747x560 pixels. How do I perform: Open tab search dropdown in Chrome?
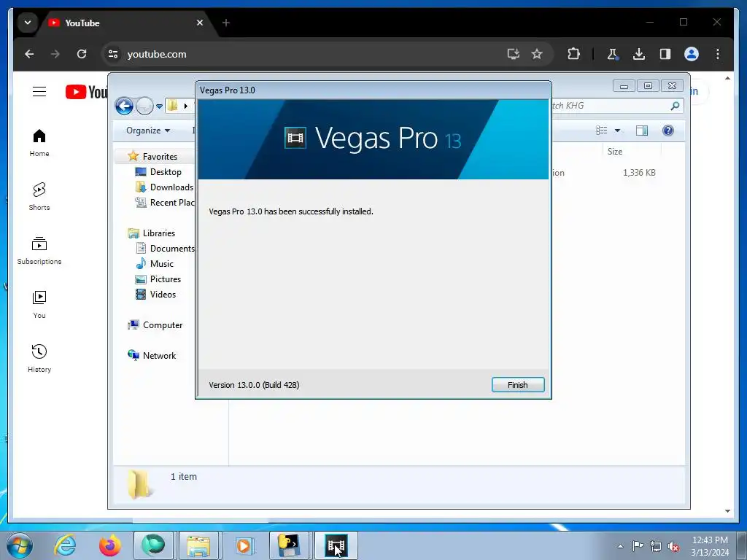28,23
